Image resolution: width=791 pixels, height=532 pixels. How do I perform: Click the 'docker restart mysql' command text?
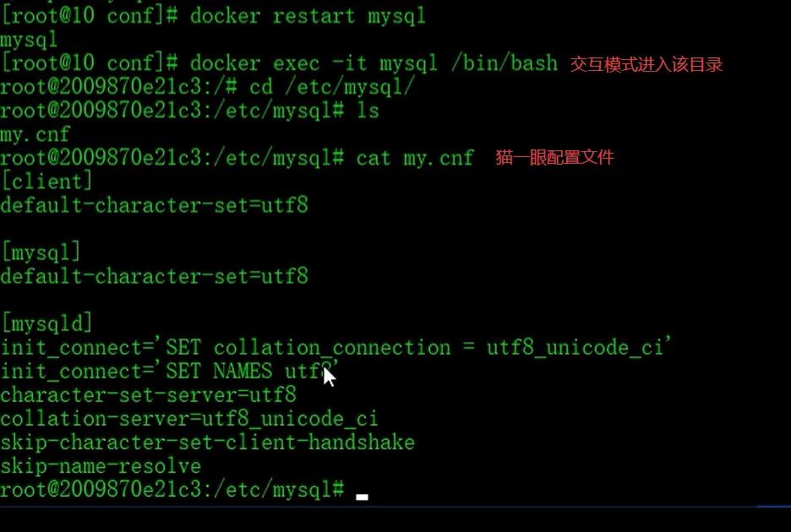point(308,16)
